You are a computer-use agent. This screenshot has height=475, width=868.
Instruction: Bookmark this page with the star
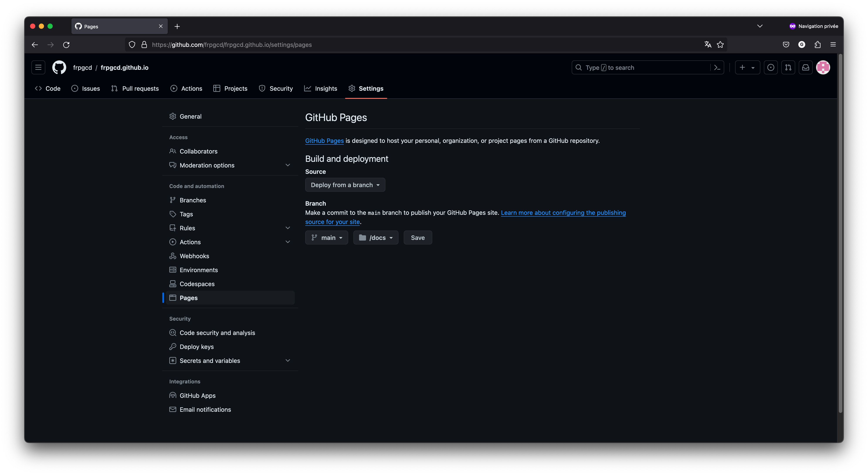[x=721, y=44]
